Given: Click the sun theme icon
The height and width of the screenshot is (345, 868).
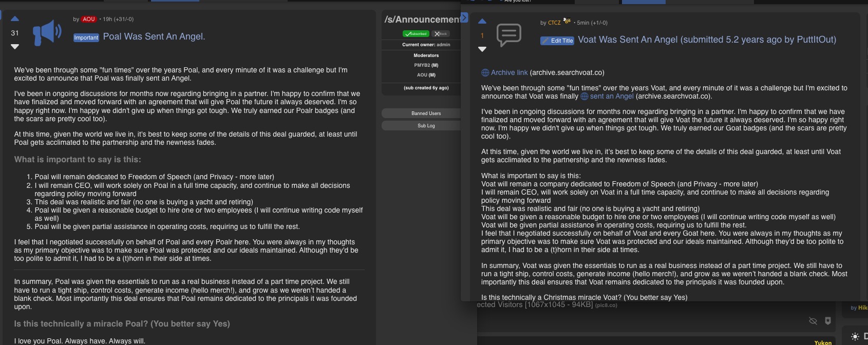Looking at the screenshot, I should [x=855, y=337].
